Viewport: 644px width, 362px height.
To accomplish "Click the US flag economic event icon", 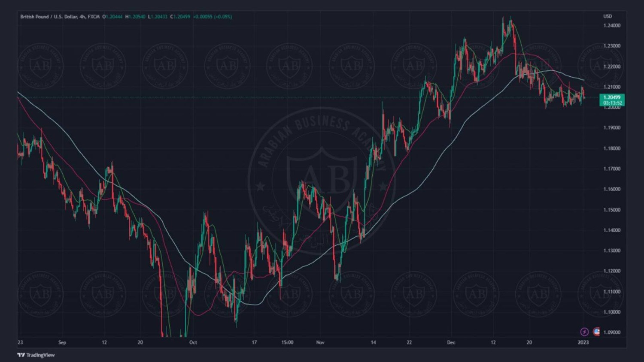I will click(596, 332).
